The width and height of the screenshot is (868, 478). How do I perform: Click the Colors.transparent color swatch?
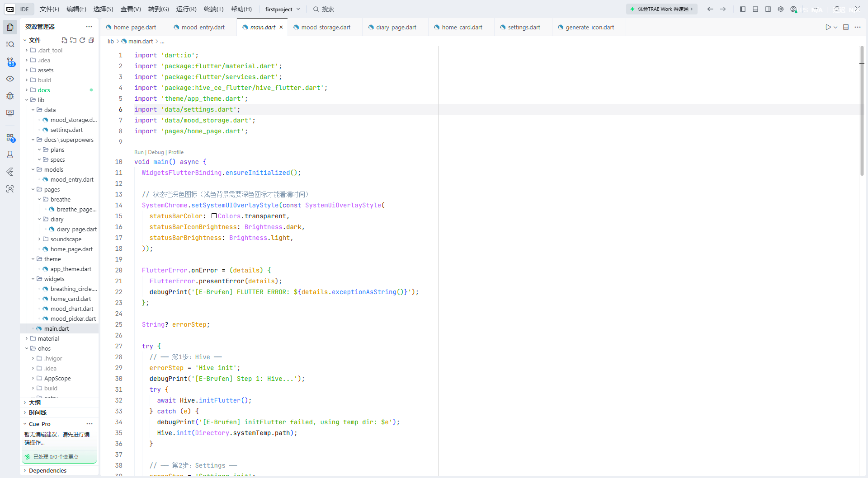214,216
